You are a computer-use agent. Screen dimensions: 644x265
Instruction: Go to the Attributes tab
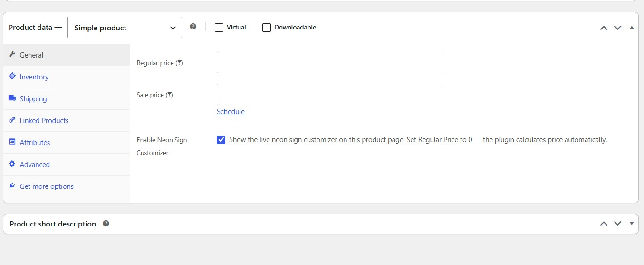(67, 143)
